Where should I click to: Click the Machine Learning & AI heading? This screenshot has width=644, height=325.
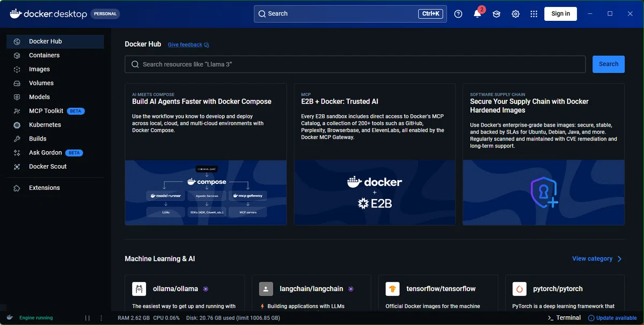point(160,258)
